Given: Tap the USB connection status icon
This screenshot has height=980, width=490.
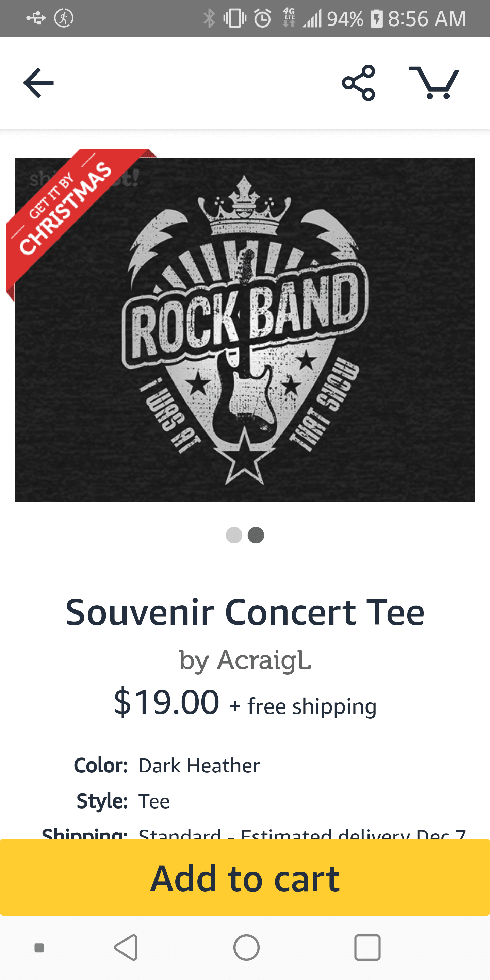Looking at the screenshot, I should click(x=36, y=18).
